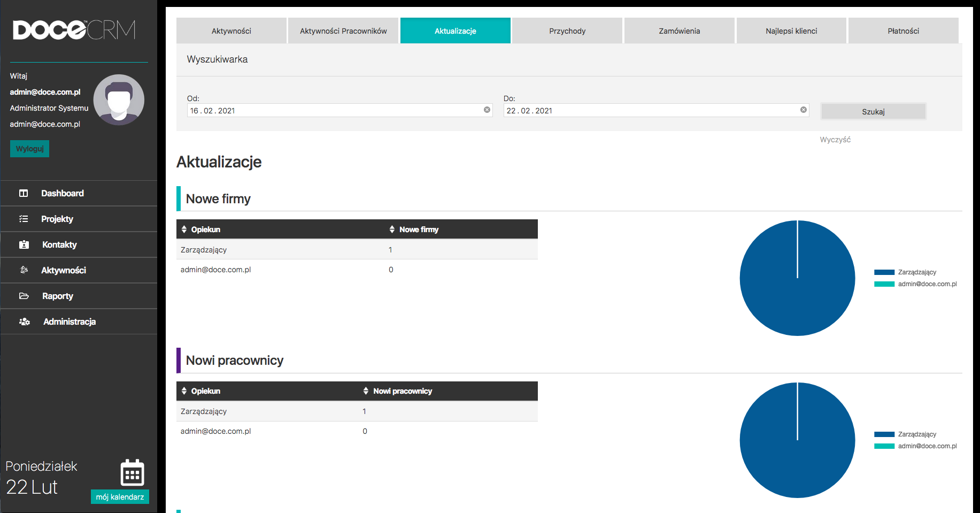Sort Nowe firmy table by Opiekun
Viewport: 980px width, 513px height.
click(201, 229)
